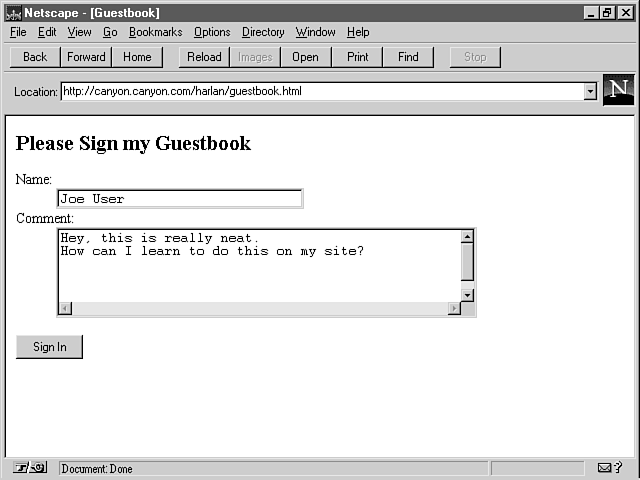Click the Open toolbar button

click(x=305, y=57)
